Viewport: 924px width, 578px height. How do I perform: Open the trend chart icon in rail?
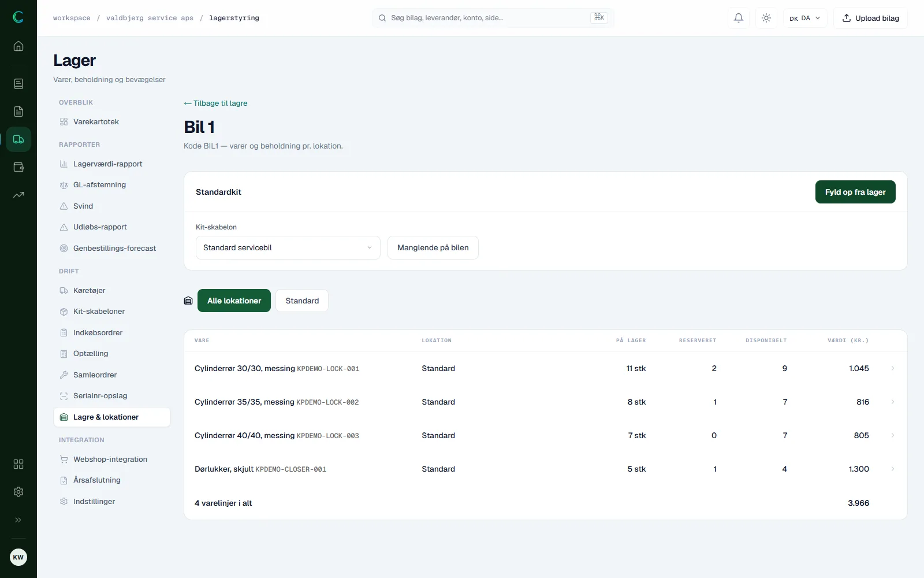pos(18,195)
